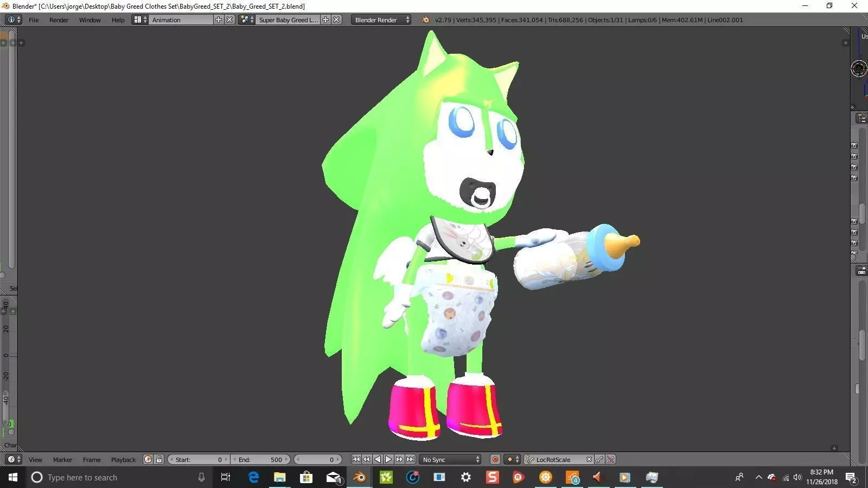Delete the Super Baby Greed scene
This screenshot has width=868, height=488.
337,20
